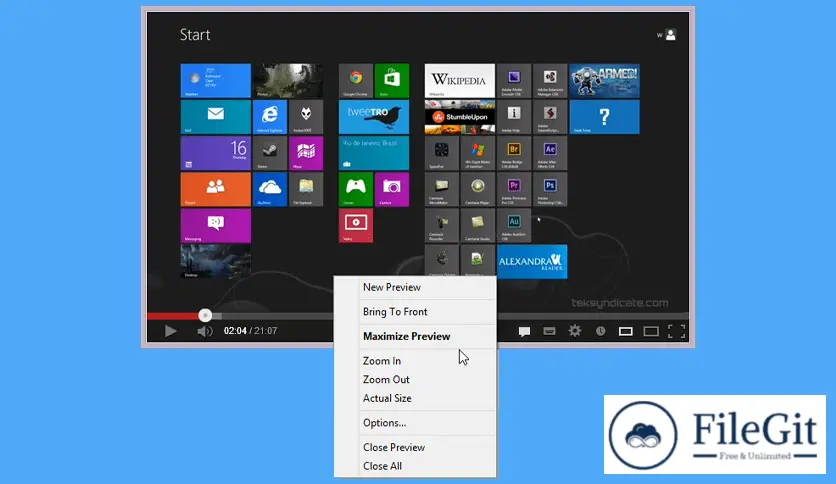The image size is (836, 484).
Task: Open the Calendar tile showing 16
Action: (x=215, y=153)
